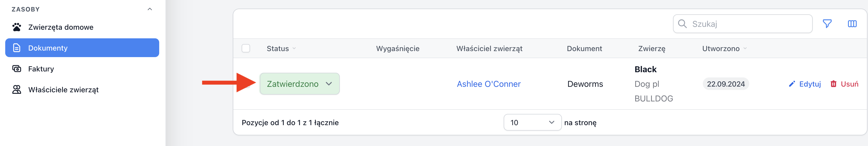The height and width of the screenshot is (146, 868).
Task: Open the Ashlee O'Conner owner link
Action: pyautogui.click(x=489, y=84)
